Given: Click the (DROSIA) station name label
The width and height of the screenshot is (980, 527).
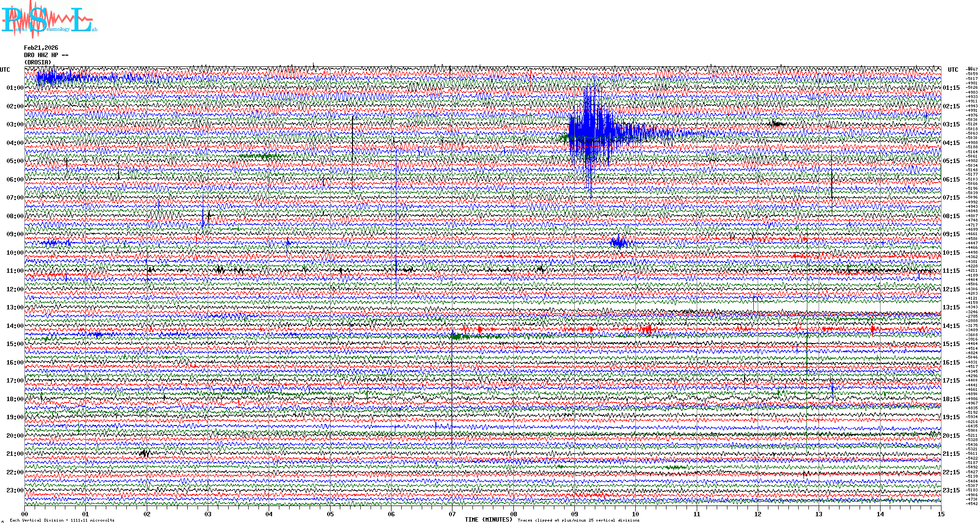Looking at the screenshot, I should (x=38, y=62).
